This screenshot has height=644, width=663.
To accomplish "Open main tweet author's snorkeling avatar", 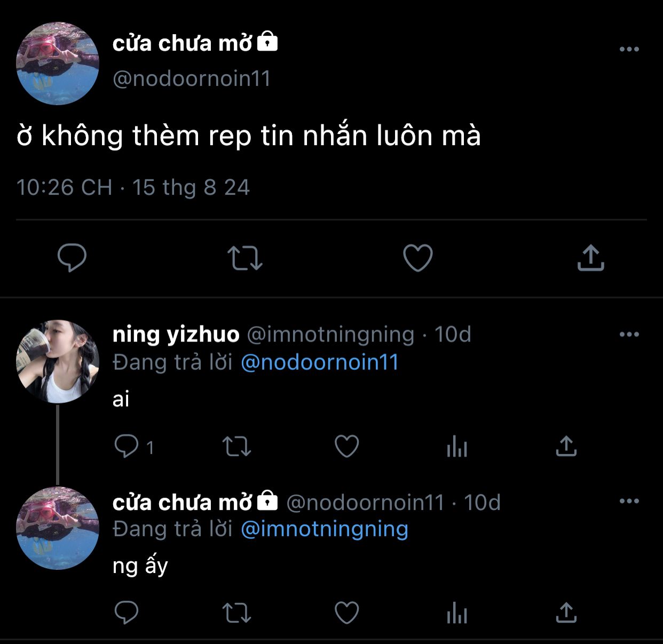I will (58, 63).
